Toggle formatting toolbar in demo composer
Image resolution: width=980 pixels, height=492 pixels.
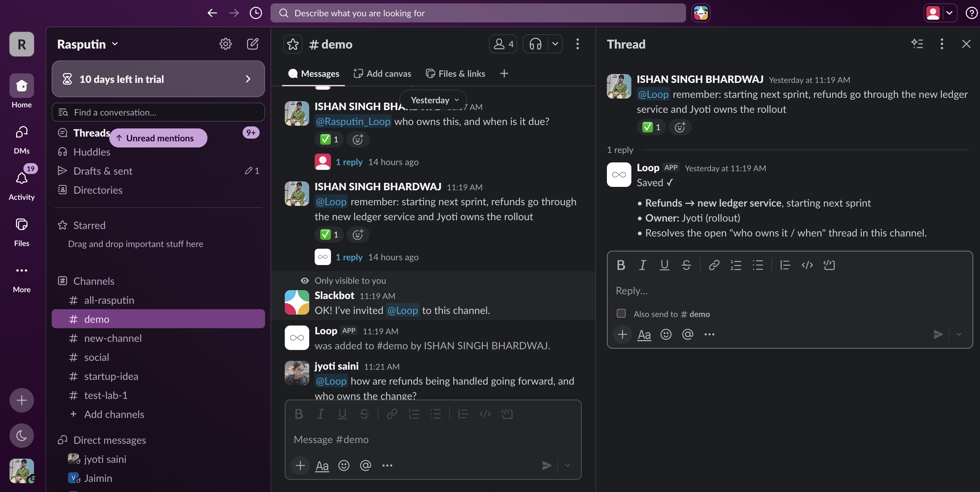pyautogui.click(x=322, y=466)
